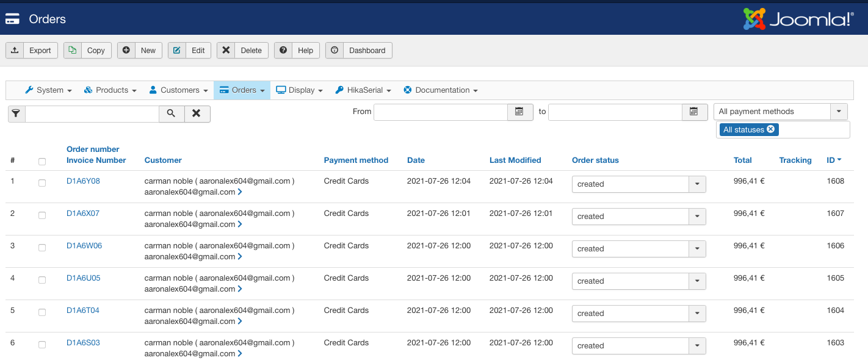
Task: Open the Help button
Action: point(297,50)
